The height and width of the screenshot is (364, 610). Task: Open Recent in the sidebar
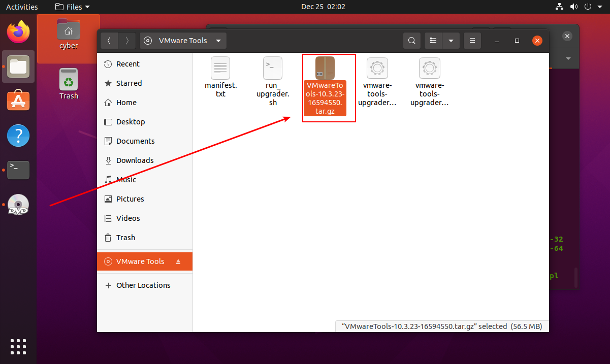(x=145, y=64)
